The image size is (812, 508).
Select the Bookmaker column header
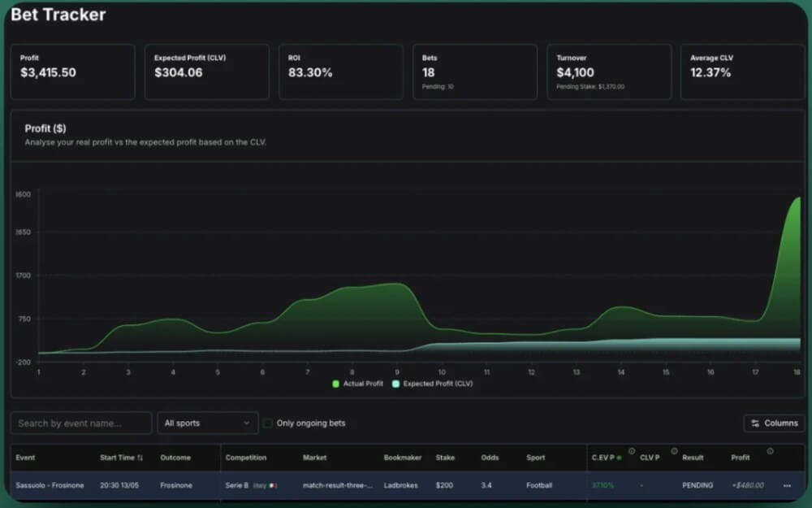pyautogui.click(x=402, y=458)
